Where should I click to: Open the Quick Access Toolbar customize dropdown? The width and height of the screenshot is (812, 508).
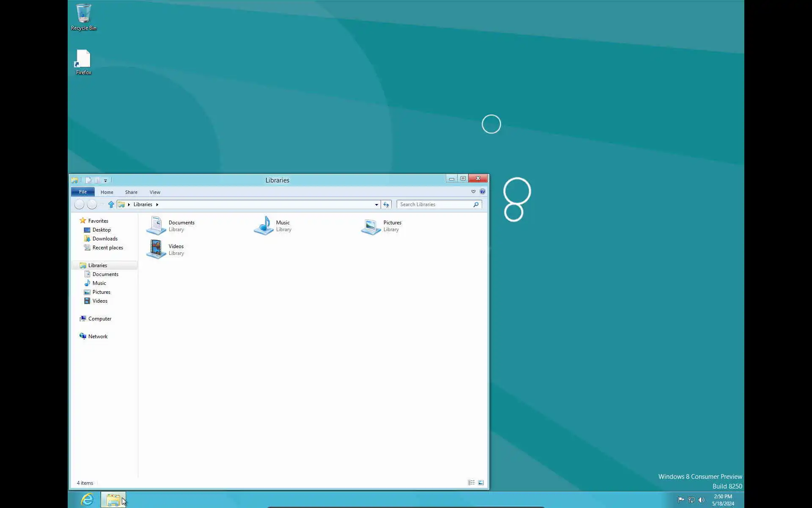(105, 180)
